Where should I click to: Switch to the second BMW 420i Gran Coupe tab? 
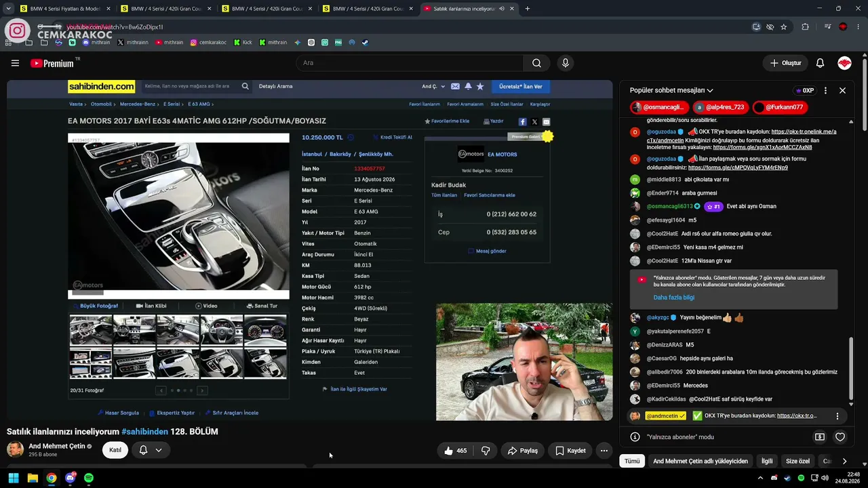267,9
